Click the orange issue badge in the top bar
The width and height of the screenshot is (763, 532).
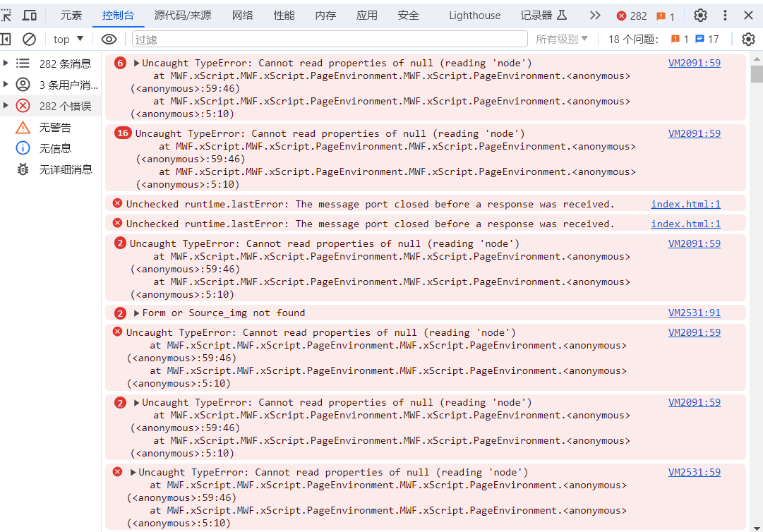[x=665, y=16]
